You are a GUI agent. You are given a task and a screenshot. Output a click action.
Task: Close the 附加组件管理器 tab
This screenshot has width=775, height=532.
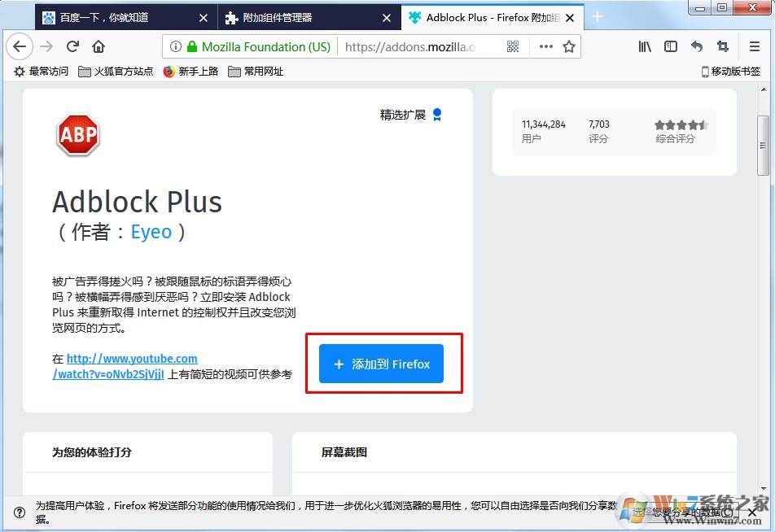pyautogui.click(x=387, y=18)
